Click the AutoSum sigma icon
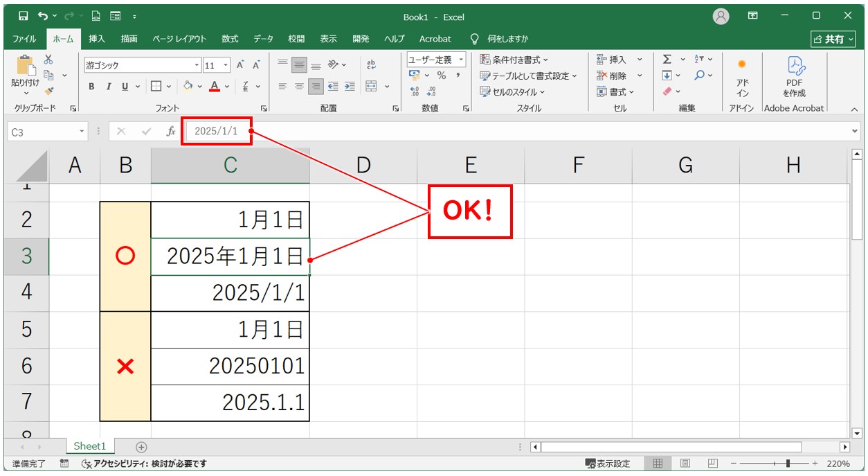The height and width of the screenshot is (476, 868). click(x=667, y=60)
